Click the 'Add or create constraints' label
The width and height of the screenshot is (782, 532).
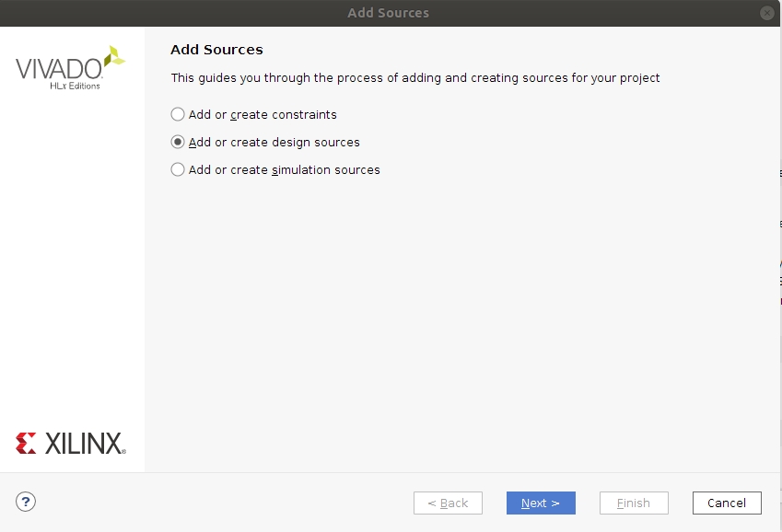[x=263, y=115]
